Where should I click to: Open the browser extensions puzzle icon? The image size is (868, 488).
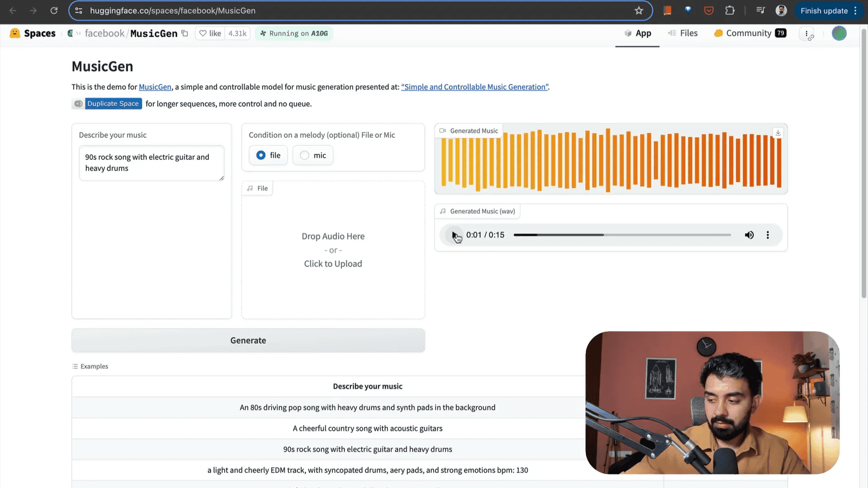[x=730, y=11]
